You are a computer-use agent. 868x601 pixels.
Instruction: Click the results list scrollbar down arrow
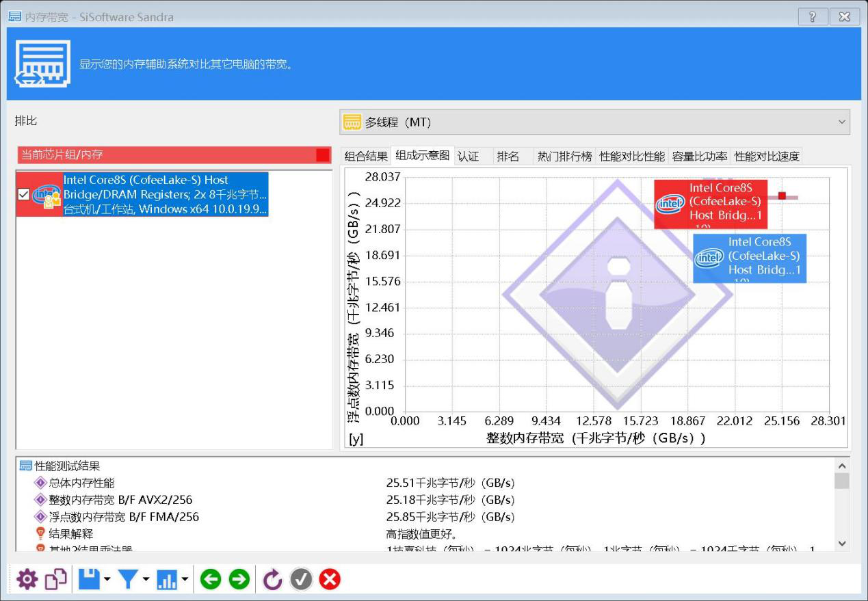842,544
